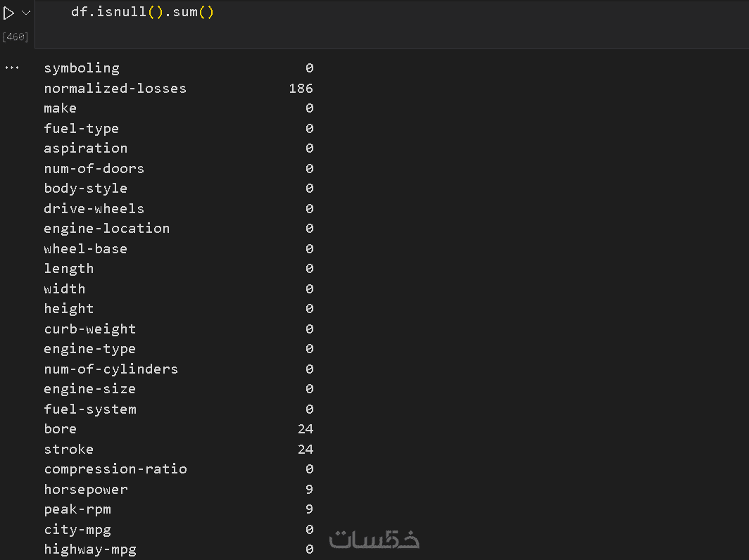The height and width of the screenshot is (560, 749).
Task: Open the run options chevron dropdown
Action: (x=26, y=13)
